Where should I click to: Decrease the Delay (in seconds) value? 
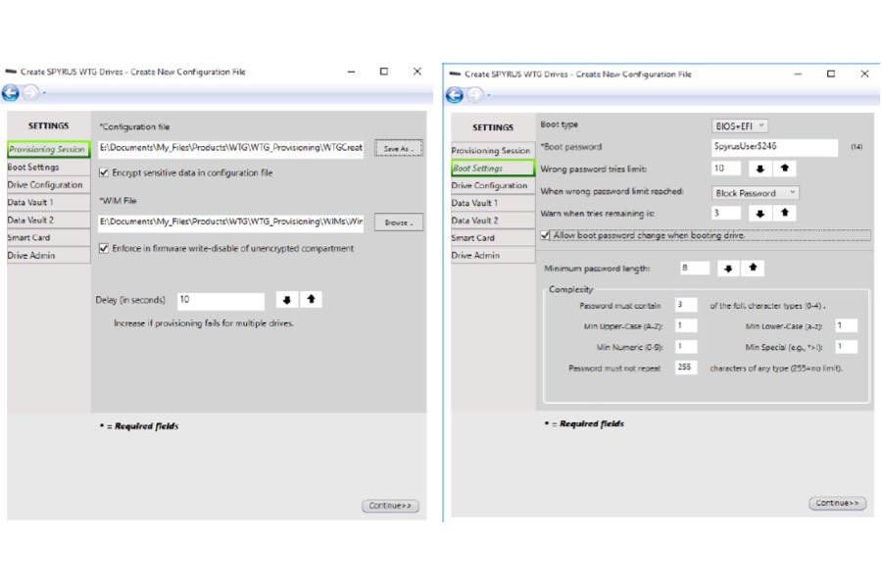pos(287,300)
